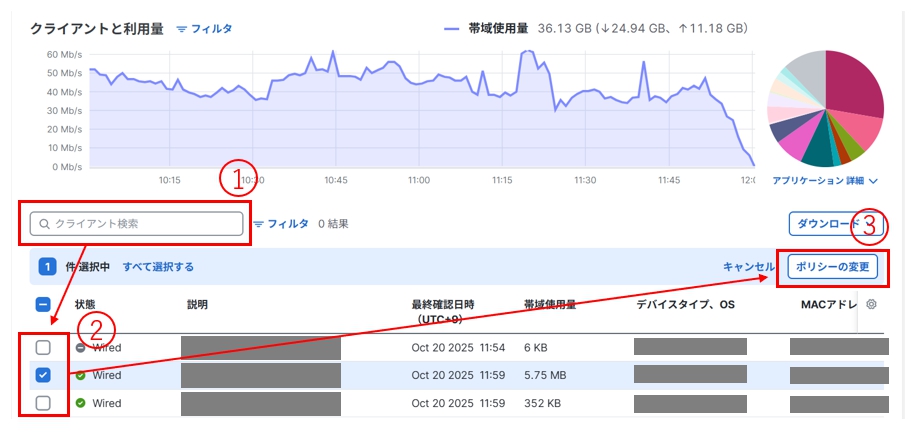Click the filter icon next to search box
The image size is (914, 437).
pos(258,224)
